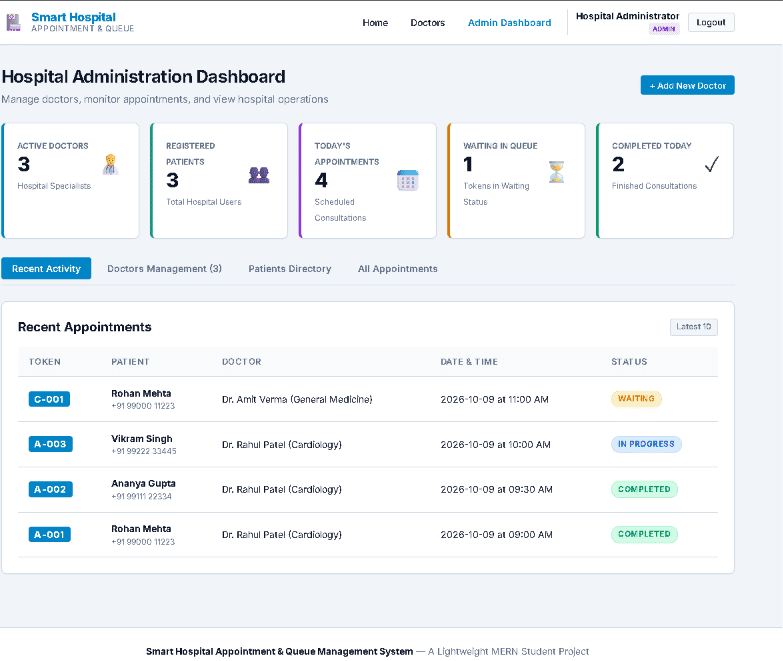Click COMPLETED status in the A-001 row
This screenshot has height=661, width=783.
coord(644,534)
